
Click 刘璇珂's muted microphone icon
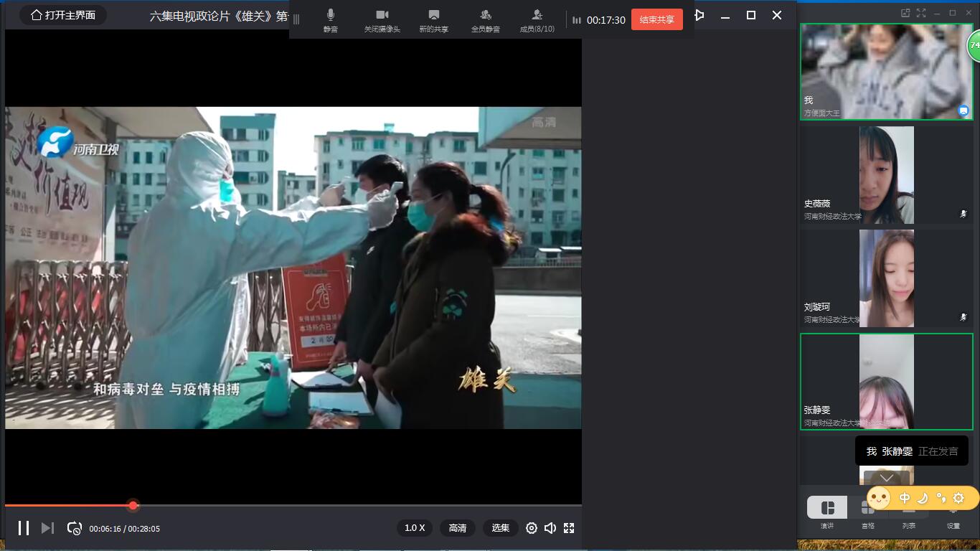click(963, 317)
